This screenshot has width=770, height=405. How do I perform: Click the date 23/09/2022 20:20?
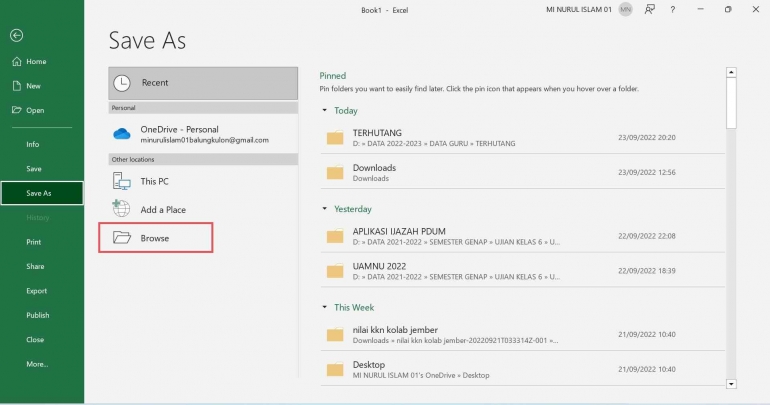647,137
